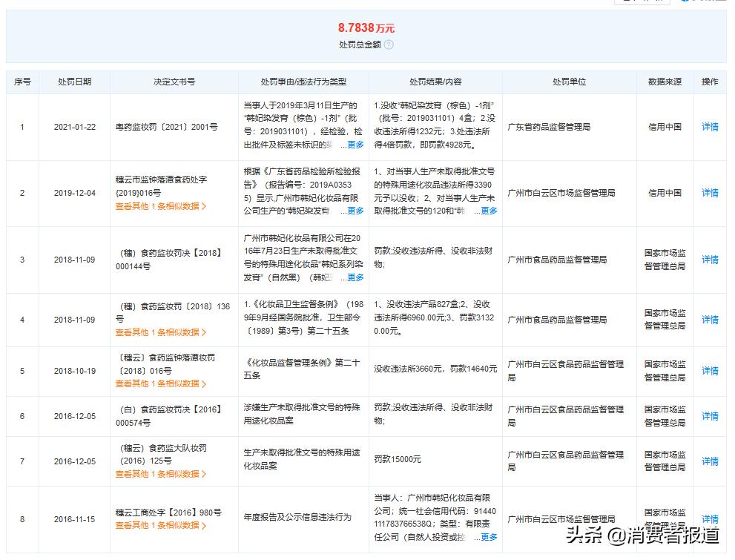Select 广州市食品药品监督管理局 in row 3

[557, 259]
